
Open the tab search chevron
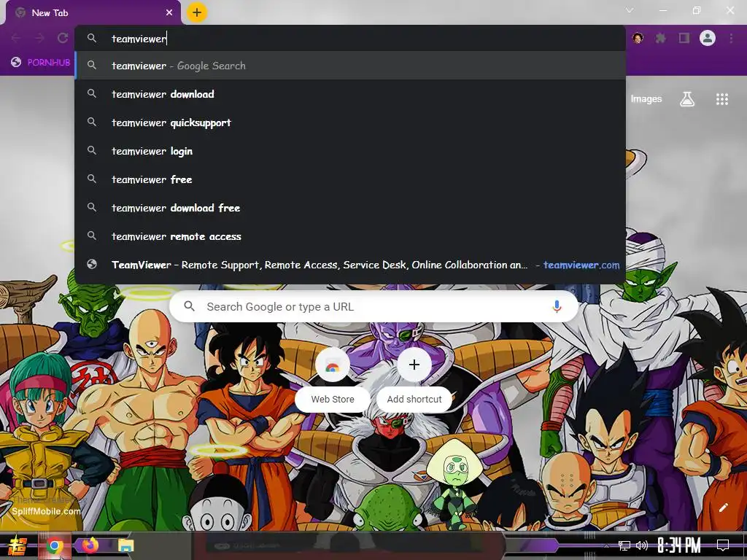(630, 10)
